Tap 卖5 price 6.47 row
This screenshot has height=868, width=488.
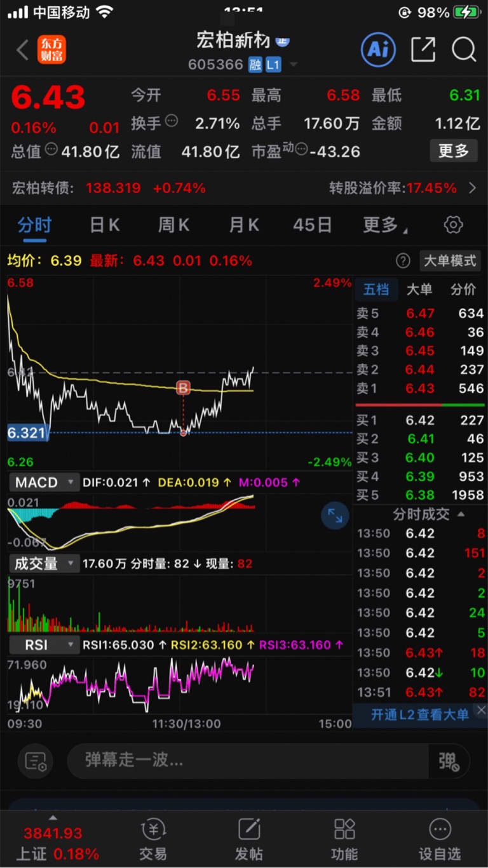419,313
